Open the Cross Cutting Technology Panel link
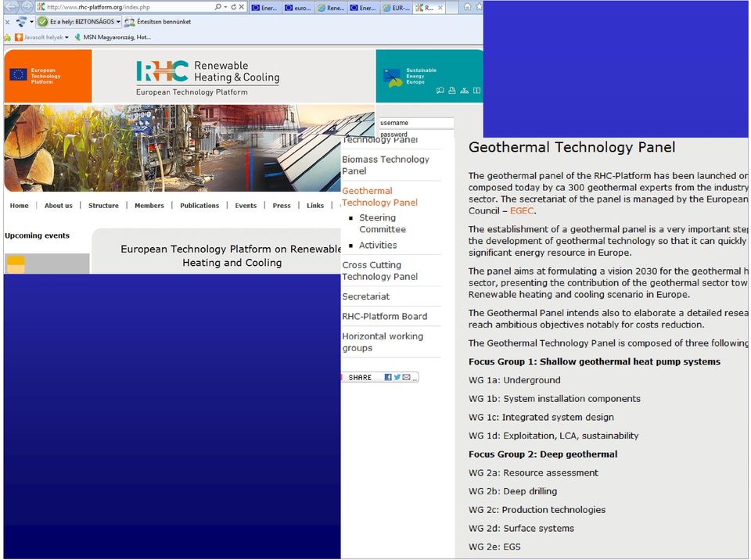Image resolution: width=751 pixels, height=560 pixels. (x=380, y=271)
